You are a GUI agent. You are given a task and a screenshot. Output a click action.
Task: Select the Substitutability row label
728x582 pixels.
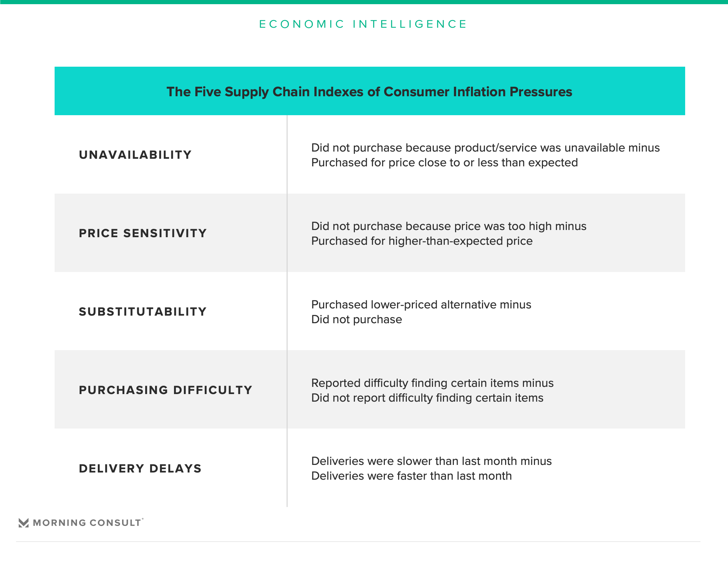(x=143, y=312)
